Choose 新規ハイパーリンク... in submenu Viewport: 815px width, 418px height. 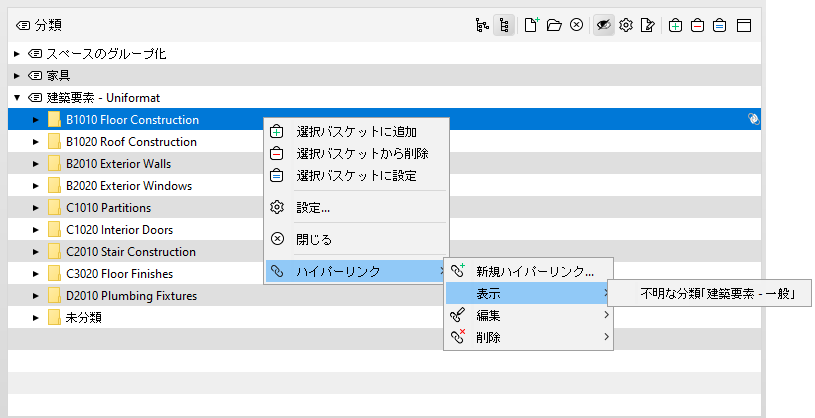pos(529,271)
